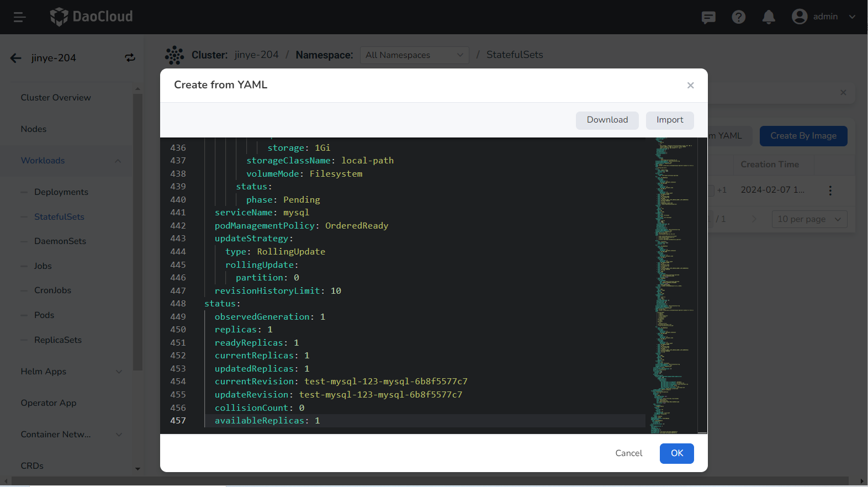The width and height of the screenshot is (868, 487).
Task: Open the 10 per page dropdown
Action: [809, 219]
